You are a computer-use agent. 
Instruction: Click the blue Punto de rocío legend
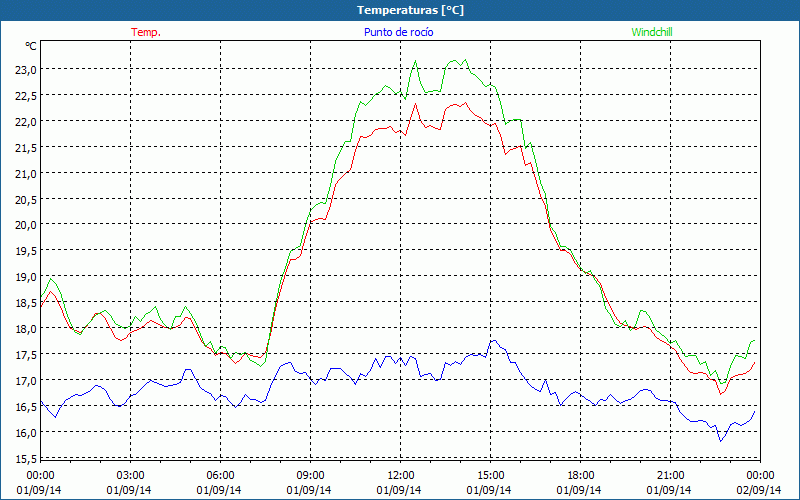pos(398,32)
